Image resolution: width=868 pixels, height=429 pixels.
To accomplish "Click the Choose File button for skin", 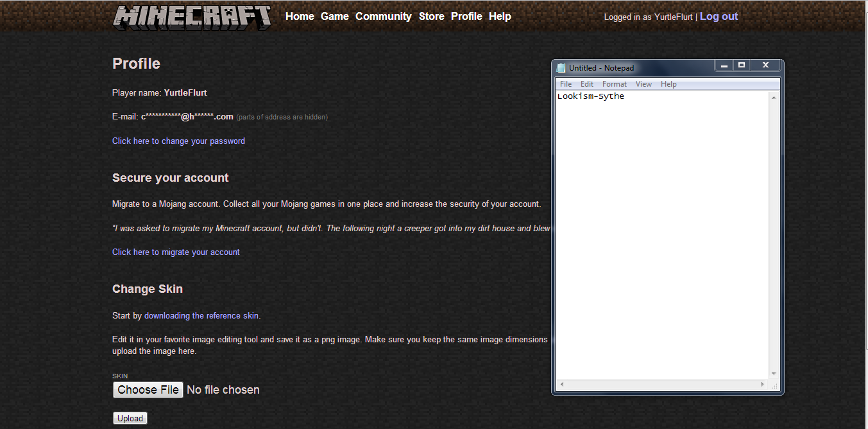I will click(148, 390).
